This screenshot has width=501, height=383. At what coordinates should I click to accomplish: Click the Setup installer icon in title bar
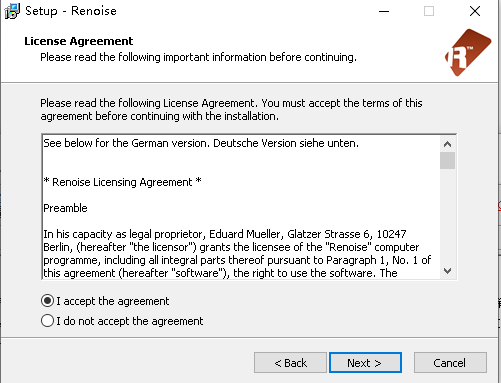click(x=12, y=11)
